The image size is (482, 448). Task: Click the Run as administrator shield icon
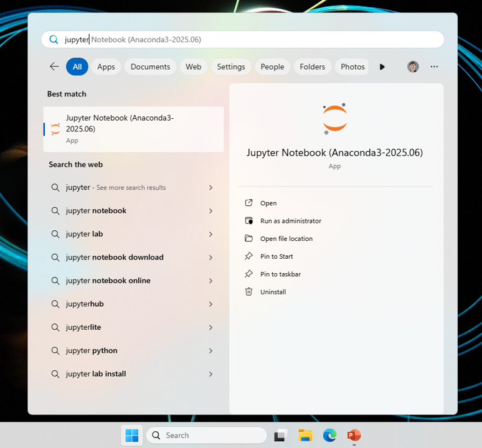[x=248, y=220]
